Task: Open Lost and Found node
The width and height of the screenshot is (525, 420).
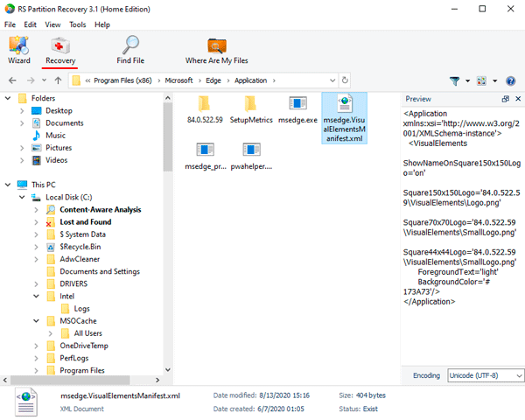Action: (86, 222)
